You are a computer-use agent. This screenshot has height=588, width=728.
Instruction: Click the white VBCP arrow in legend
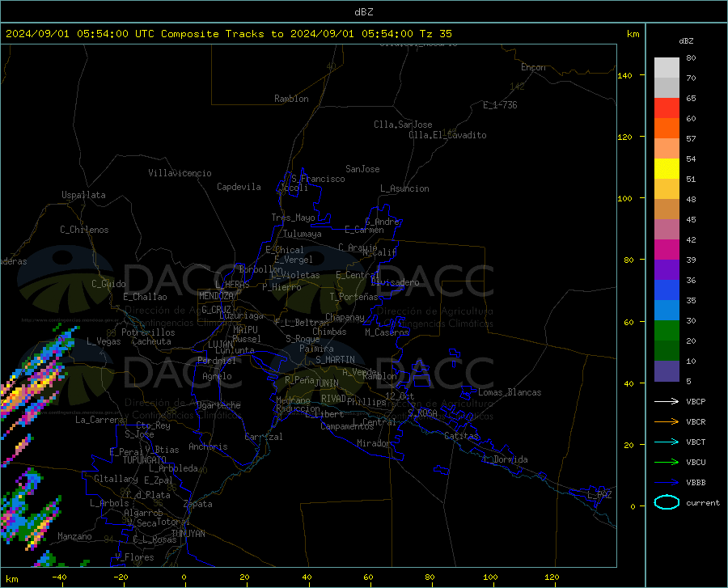click(x=667, y=401)
